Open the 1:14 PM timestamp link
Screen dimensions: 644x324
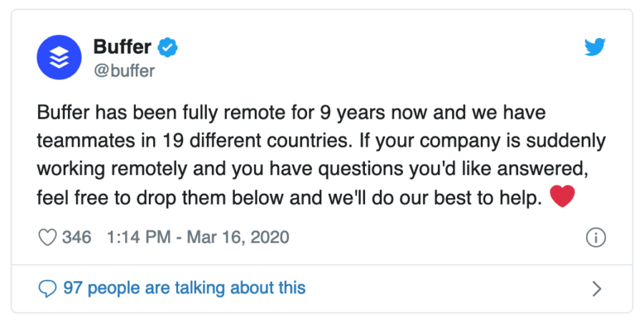click(x=139, y=237)
